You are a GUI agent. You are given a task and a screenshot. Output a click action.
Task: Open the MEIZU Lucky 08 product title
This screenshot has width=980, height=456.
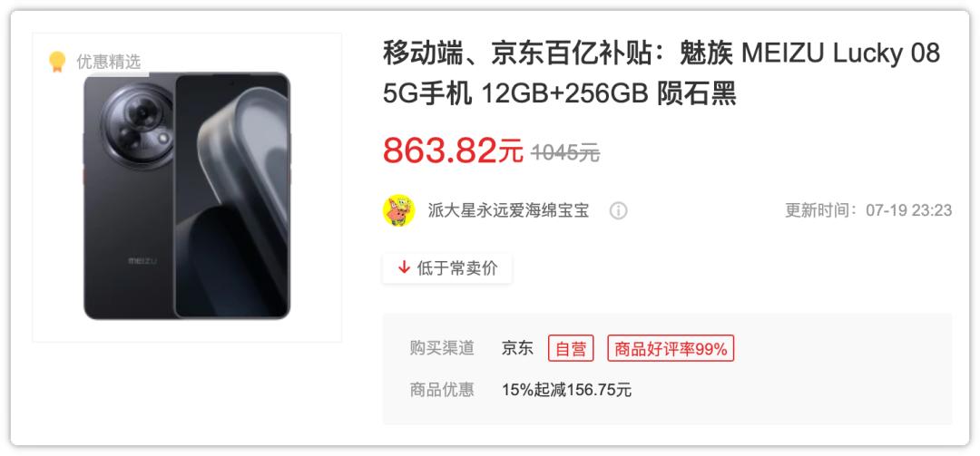(661, 73)
